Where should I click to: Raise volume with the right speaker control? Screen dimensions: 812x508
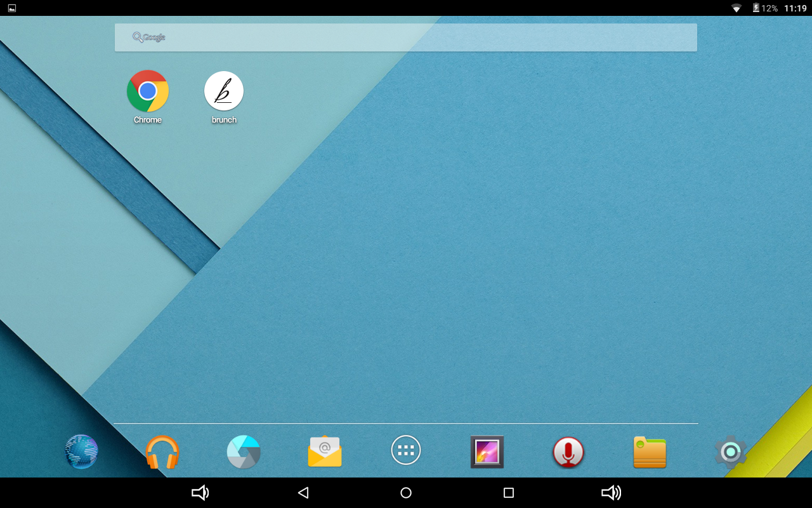[610, 492]
